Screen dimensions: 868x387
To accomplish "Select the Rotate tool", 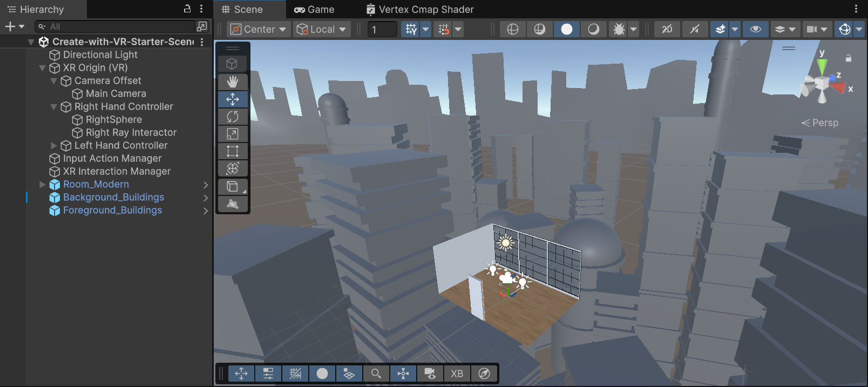I will click(233, 117).
